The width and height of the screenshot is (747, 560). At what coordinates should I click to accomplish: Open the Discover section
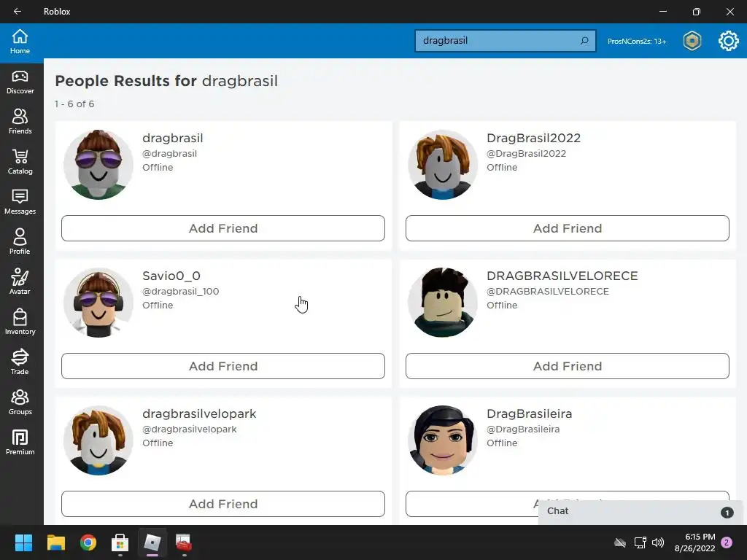[20, 82]
